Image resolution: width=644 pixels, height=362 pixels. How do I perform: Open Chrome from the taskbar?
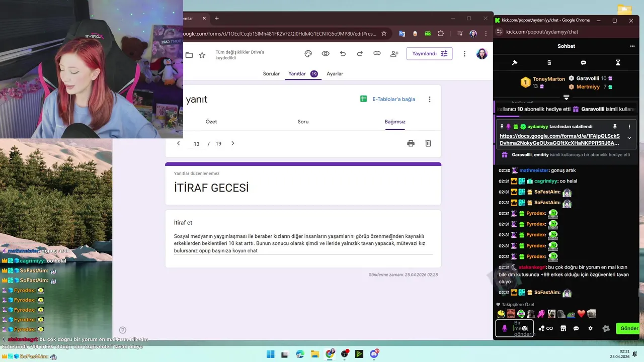pyautogui.click(x=330, y=354)
